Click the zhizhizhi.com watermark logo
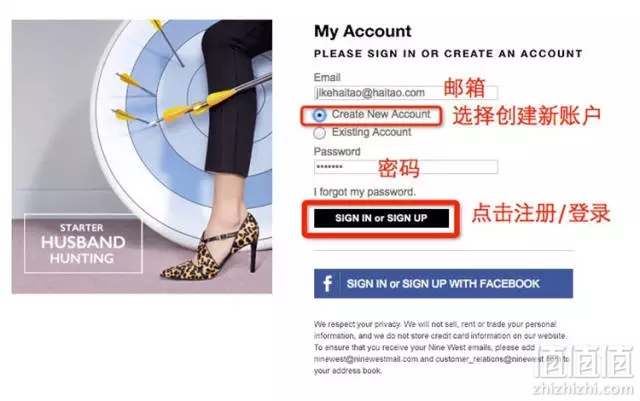 584,370
